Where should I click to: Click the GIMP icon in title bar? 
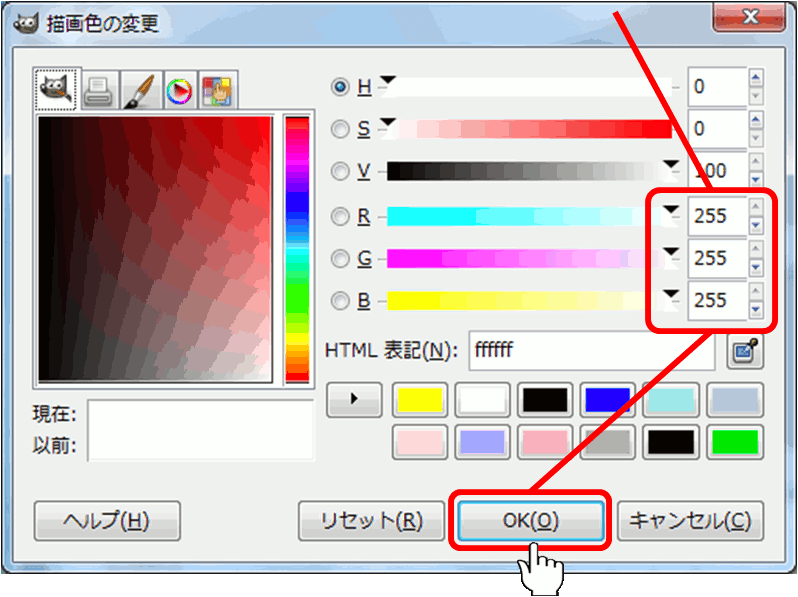27,21
